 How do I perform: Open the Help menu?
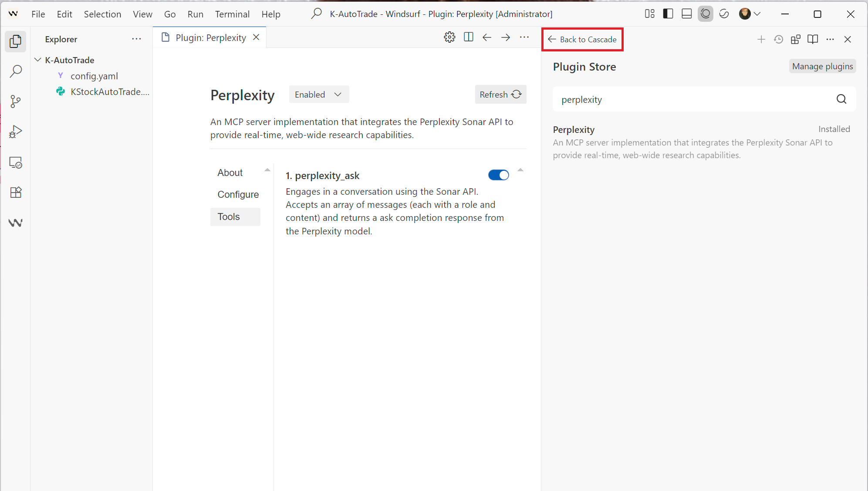[271, 14]
